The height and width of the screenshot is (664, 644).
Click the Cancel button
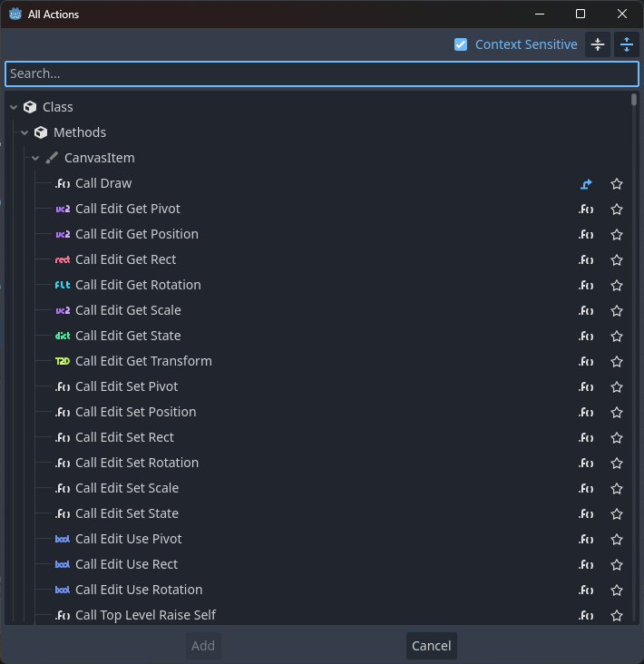tap(432, 646)
